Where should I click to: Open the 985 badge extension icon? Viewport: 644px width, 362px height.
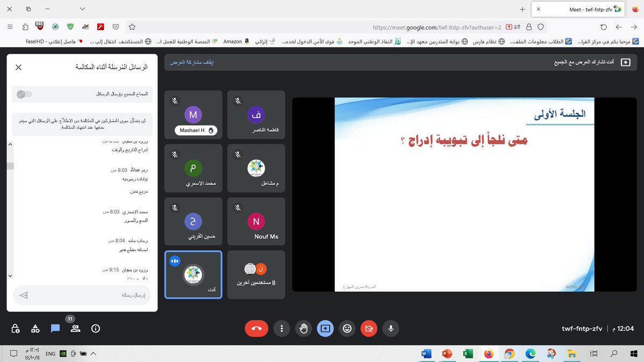click(x=39, y=25)
